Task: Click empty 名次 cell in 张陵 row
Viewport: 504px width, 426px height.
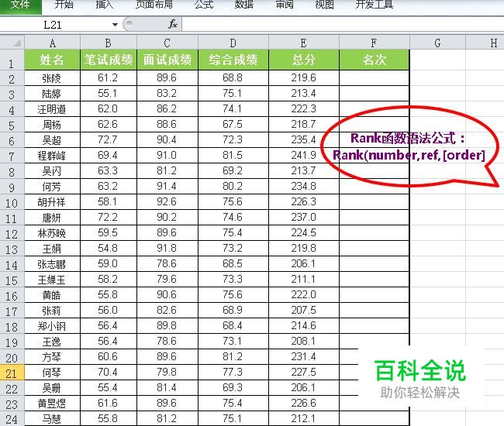Action: tap(374, 78)
